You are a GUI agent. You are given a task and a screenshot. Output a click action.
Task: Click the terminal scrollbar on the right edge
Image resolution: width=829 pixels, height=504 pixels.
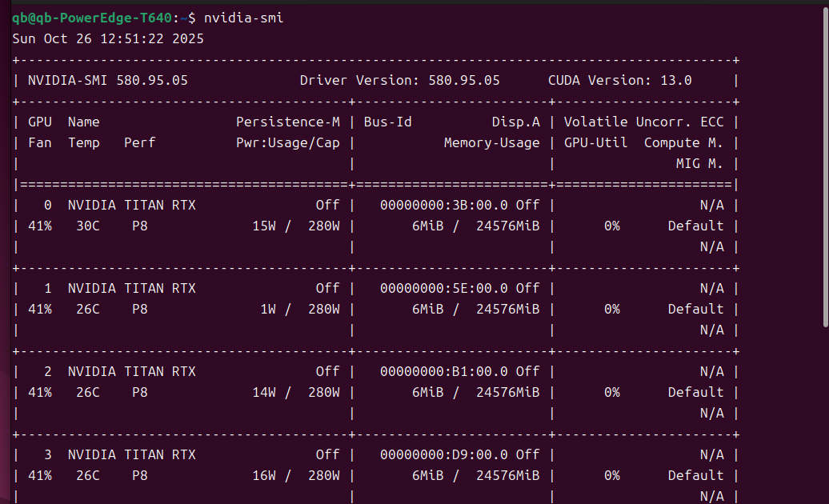coord(825,166)
